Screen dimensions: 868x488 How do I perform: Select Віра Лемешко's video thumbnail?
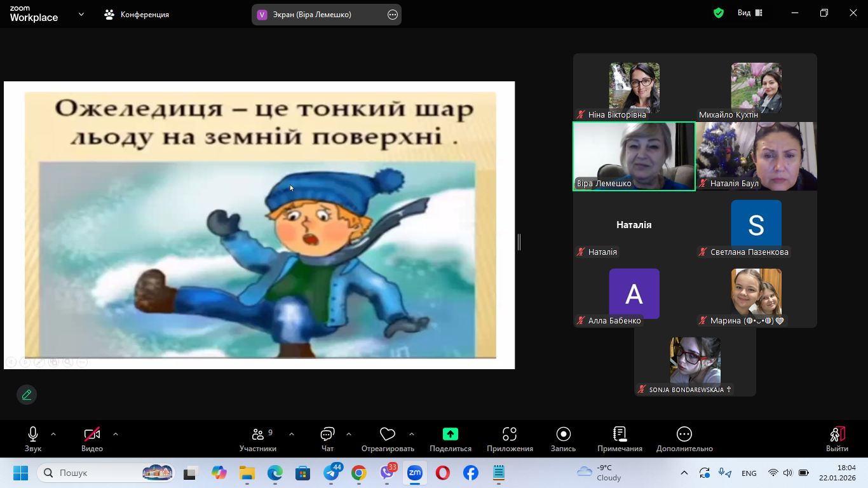[634, 156]
